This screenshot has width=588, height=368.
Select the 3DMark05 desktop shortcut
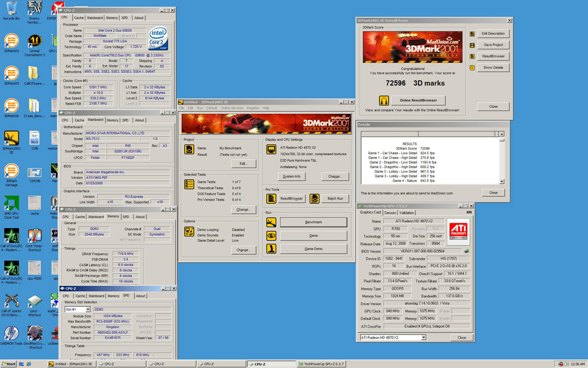click(11, 75)
